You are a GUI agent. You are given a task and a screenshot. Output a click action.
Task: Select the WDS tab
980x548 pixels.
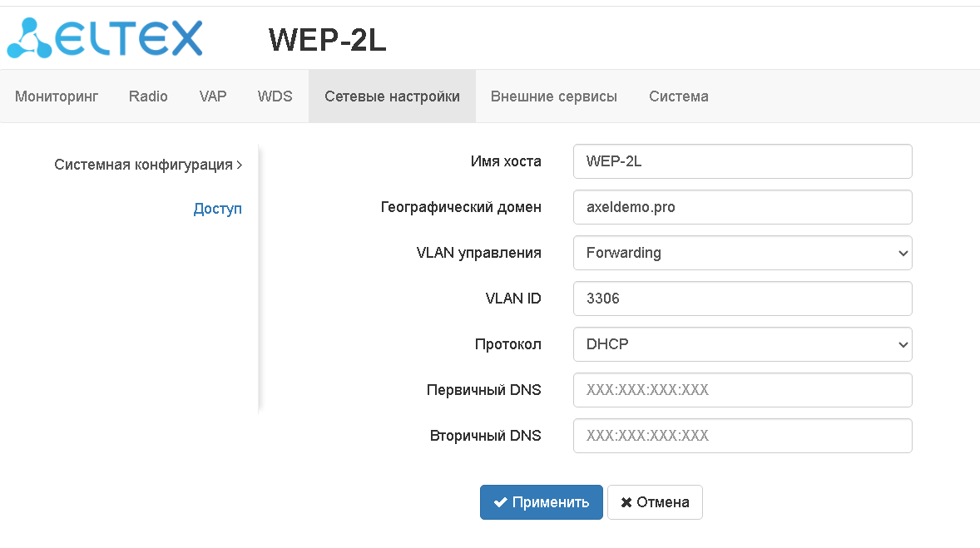[x=275, y=96]
